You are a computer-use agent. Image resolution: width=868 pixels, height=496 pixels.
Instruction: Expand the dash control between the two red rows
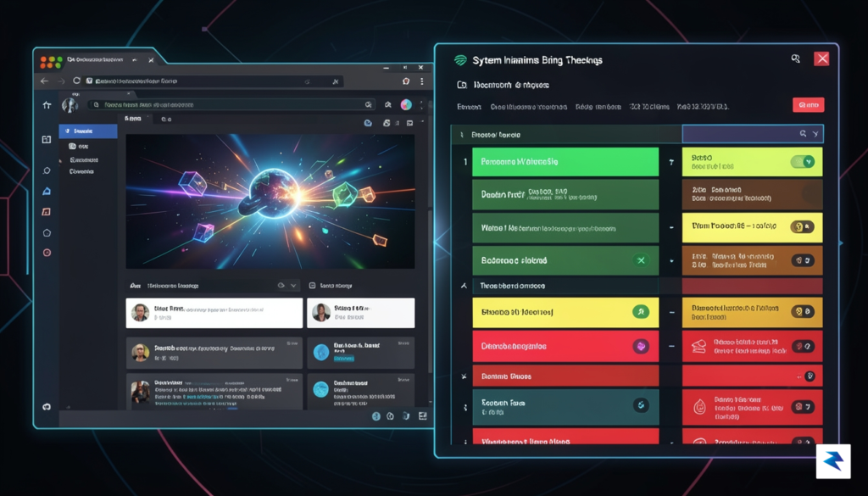coord(671,347)
